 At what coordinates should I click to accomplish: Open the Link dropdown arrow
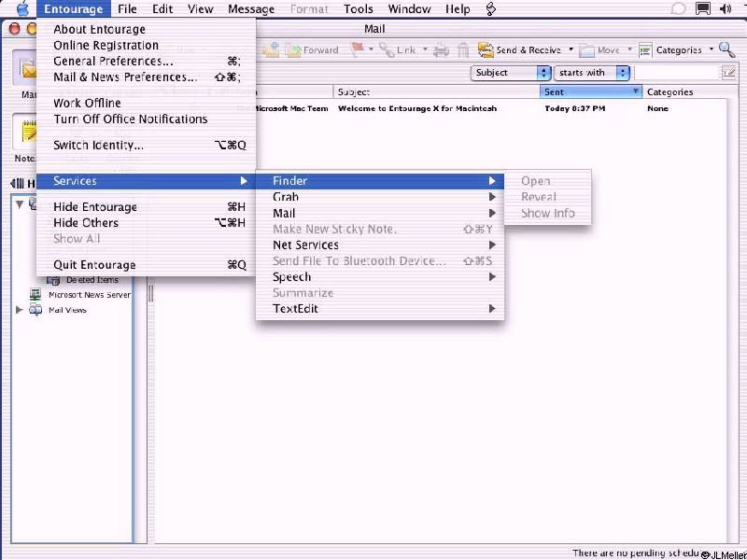tap(425, 50)
